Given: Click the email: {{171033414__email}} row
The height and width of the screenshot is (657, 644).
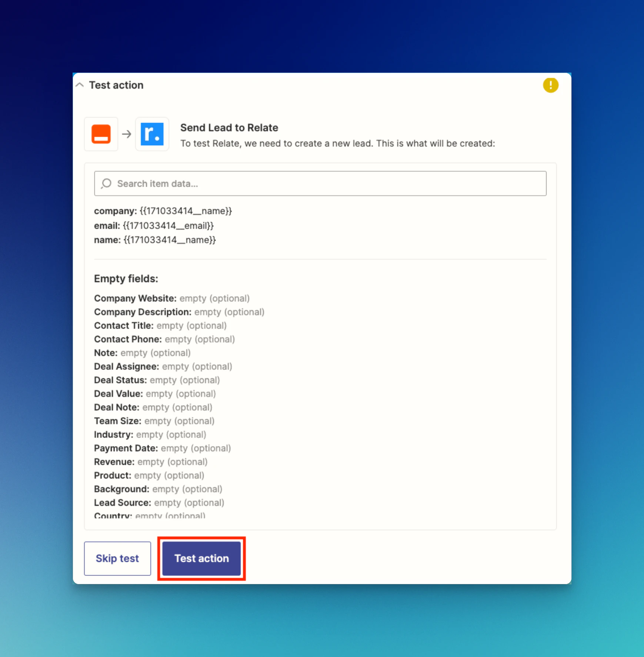Looking at the screenshot, I should [x=154, y=226].
